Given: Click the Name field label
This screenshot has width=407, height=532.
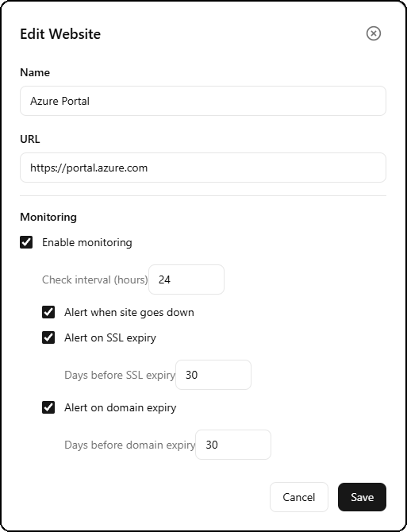Looking at the screenshot, I should pyautogui.click(x=35, y=72).
